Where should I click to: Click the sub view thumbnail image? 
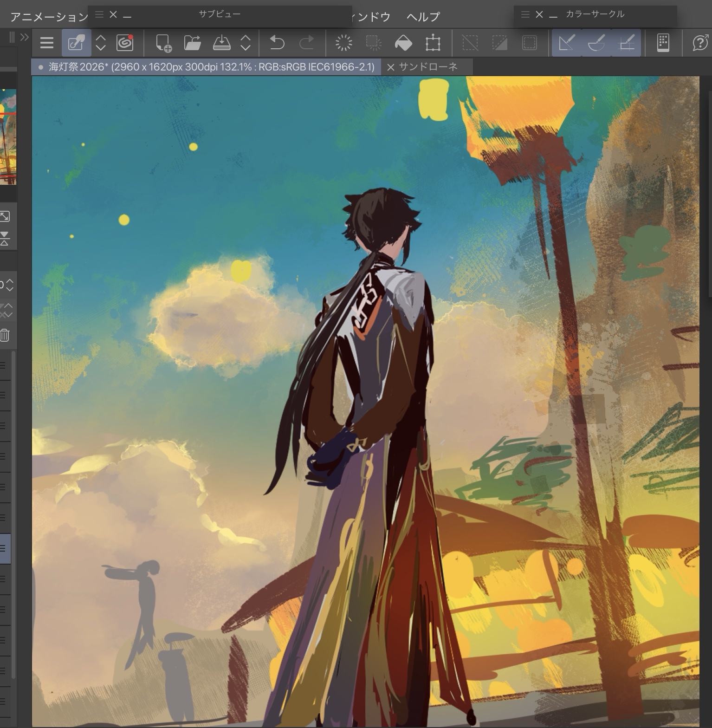8,137
